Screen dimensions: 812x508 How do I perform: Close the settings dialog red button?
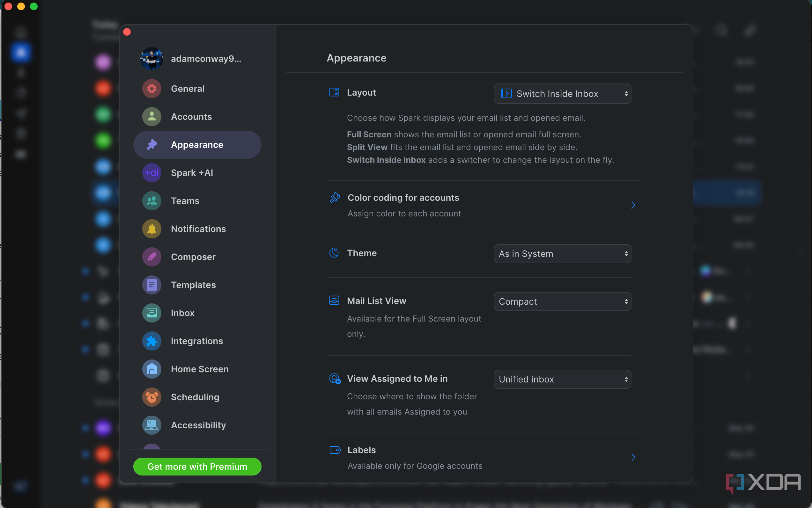click(x=127, y=32)
